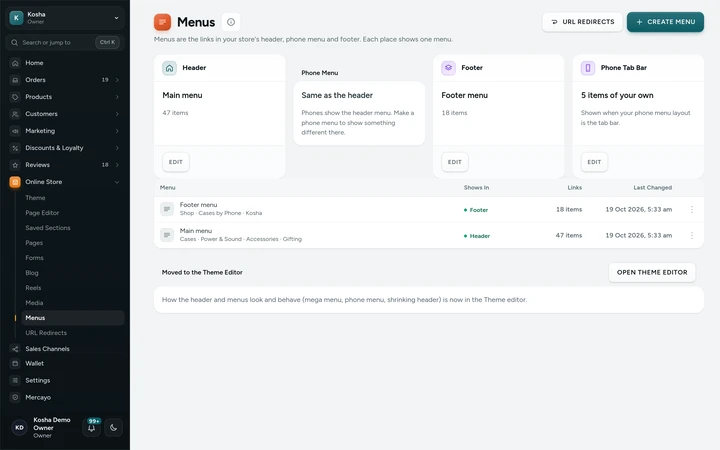Open URL Redirects in sidebar

(x=73, y=333)
